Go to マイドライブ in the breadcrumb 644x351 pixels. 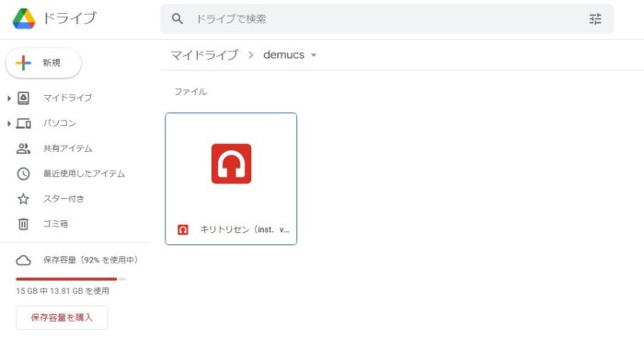click(x=204, y=54)
